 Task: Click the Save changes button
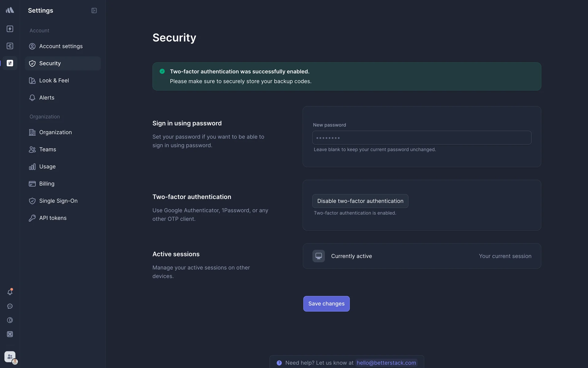326,304
